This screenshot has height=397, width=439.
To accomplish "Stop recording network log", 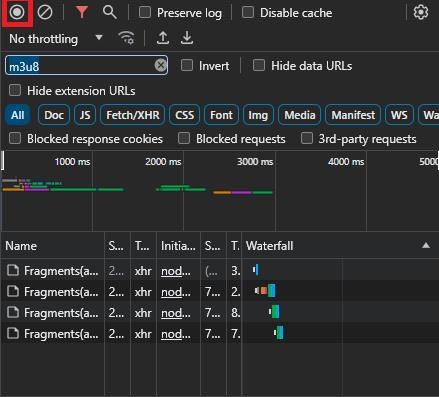I will point(17,12).
